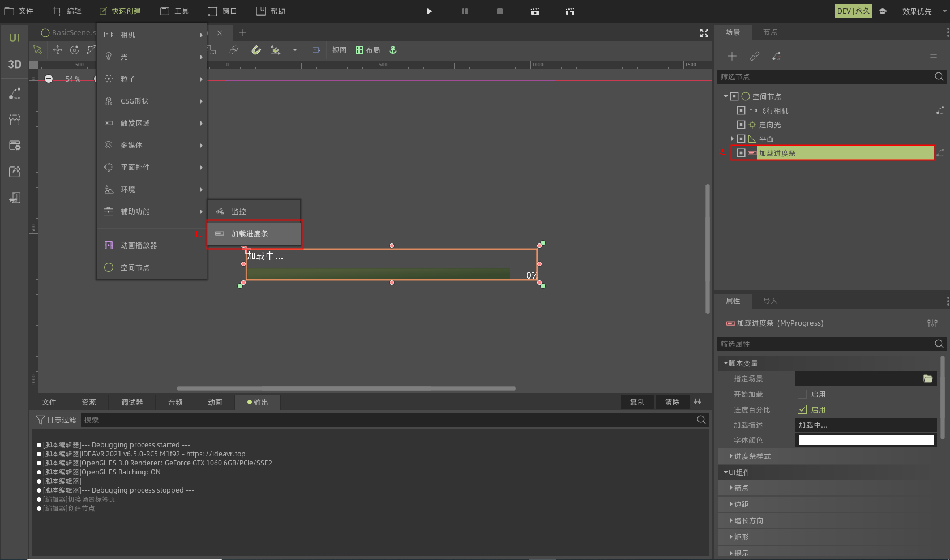950x560 pixels.
Task: Toggle the 布局 layout option
Action: point(367,50)
